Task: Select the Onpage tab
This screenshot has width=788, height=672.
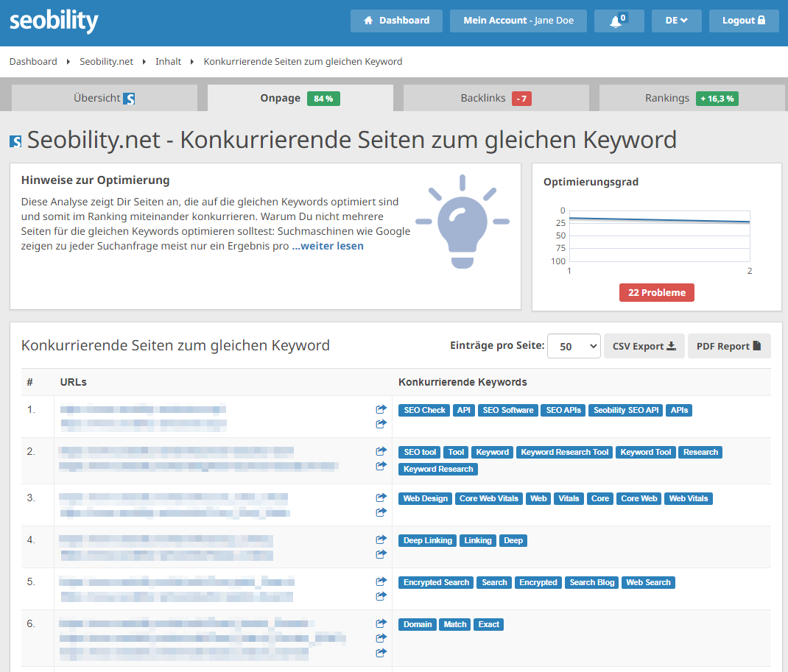Action: tap(300, 98)
